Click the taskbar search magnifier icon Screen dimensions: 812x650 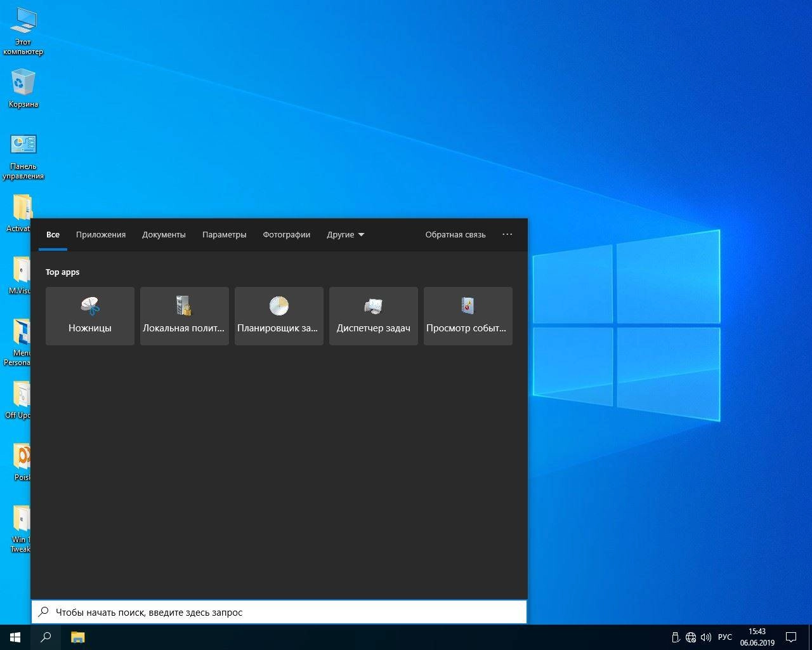(x=46, y=637)
